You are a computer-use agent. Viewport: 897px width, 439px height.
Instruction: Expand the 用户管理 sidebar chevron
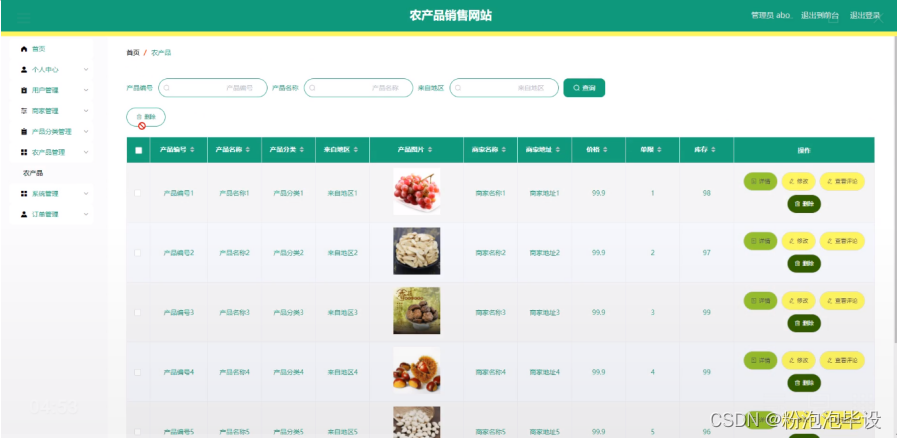[86, 90]
